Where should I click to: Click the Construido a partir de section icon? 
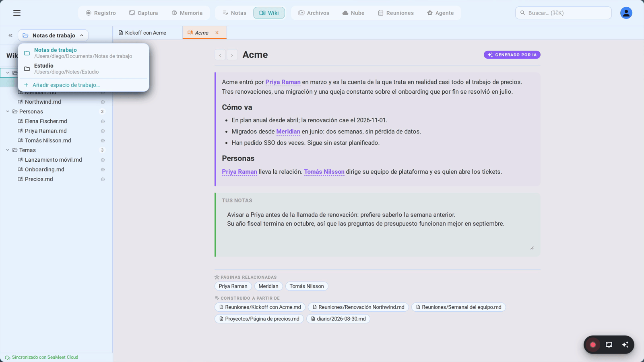[x=217, y=298]
